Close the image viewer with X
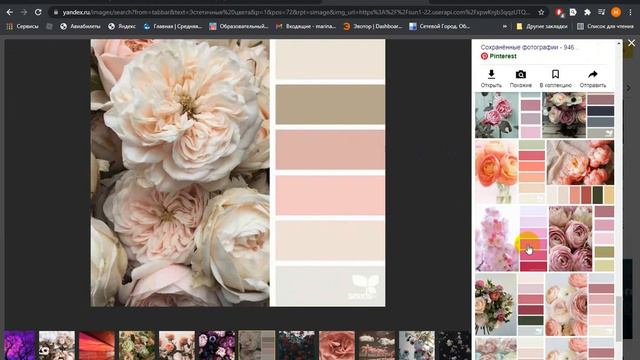Image resolution: width=640 pixels, height=360 pixels. pyautogui.click(x=631, y=43)
